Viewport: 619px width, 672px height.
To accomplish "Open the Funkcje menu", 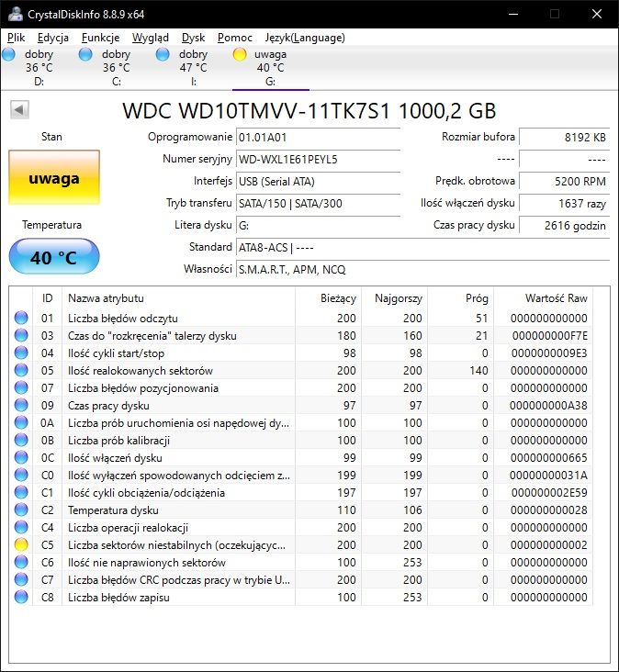I will (x=101, y=38).
